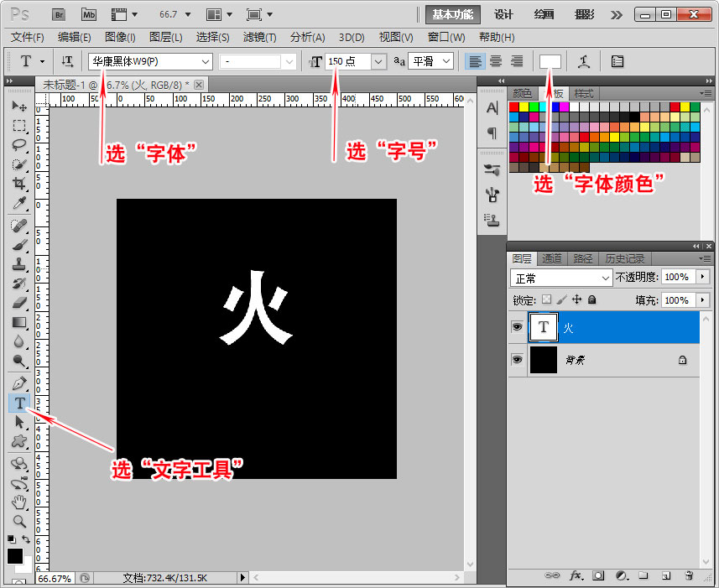Click the black foreground color swatch

[14, 555]
